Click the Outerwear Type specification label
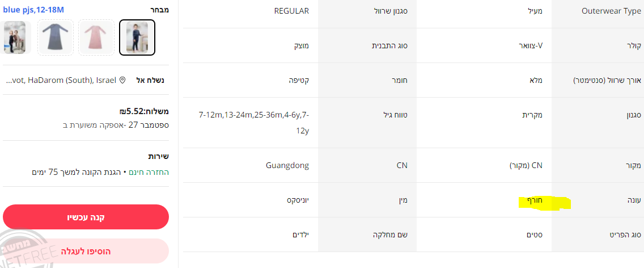The image size is (644, 268). coord(611,11)
